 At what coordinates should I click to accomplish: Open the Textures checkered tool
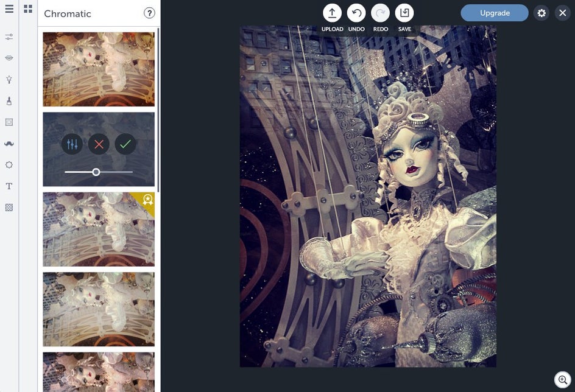tap(9, 208)
